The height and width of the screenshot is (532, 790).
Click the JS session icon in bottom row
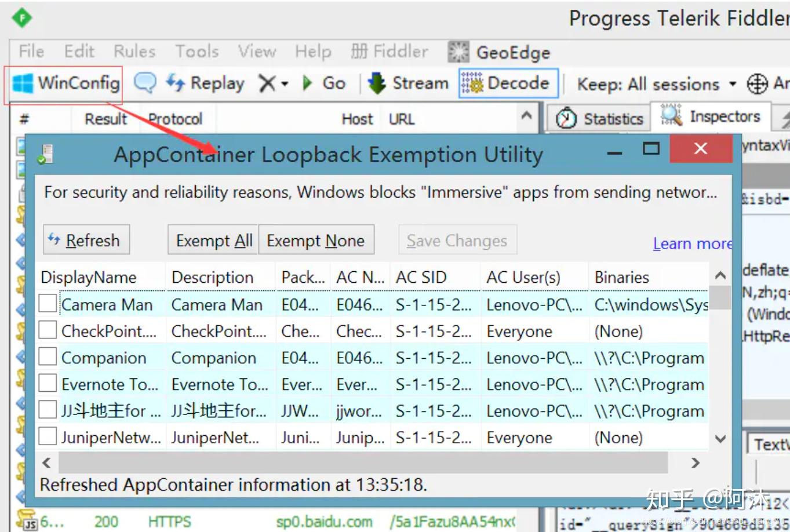27,520
